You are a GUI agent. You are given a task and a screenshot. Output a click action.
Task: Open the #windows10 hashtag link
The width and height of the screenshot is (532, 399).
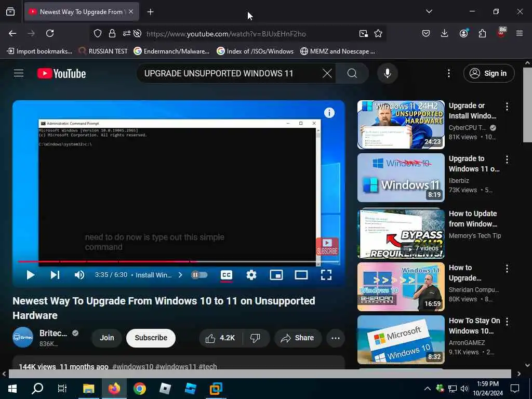point(132,366)
